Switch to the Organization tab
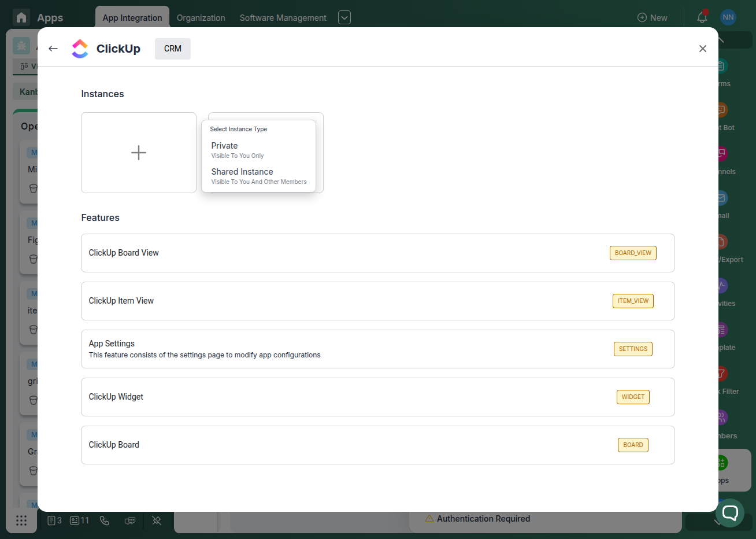756x539 pixels. [201, 17]
